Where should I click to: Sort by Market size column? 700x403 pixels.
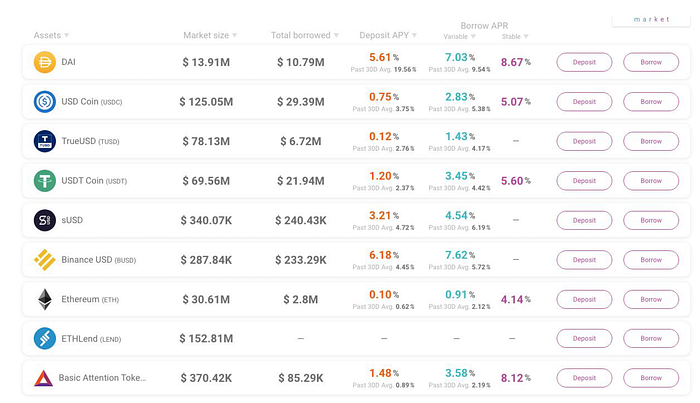(210, 35)
